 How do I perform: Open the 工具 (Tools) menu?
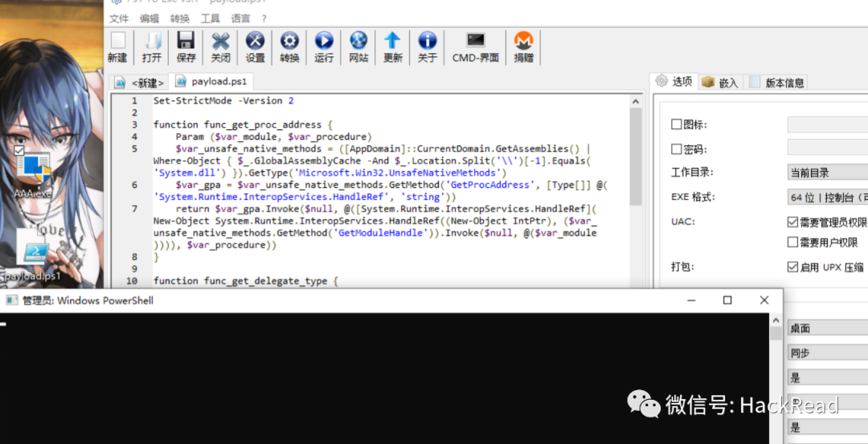pyautogui.click(x=211, y=18)
